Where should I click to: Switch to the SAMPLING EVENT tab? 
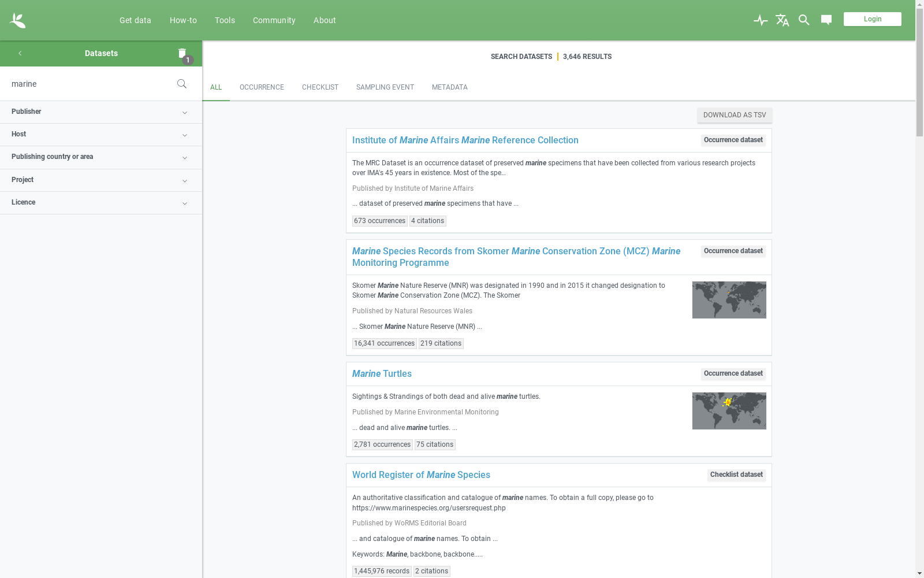click(385, 87)
